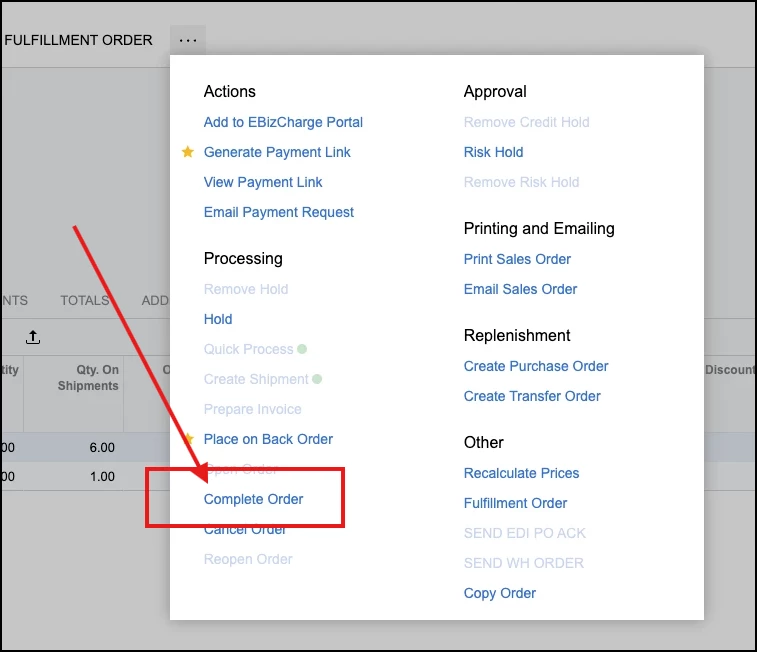757x652 pixels.
Task: Click the dimmed Create Shipment entry
Action: coord(255,379)
